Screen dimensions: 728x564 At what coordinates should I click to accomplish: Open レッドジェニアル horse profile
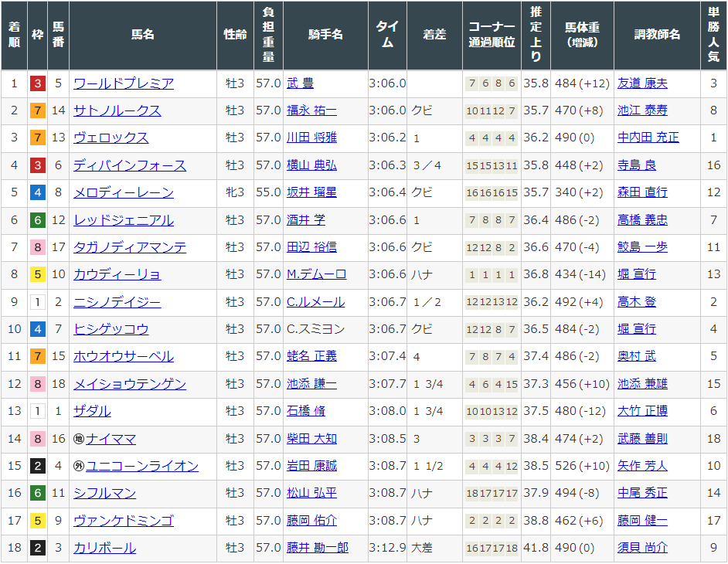coord(124,220)
